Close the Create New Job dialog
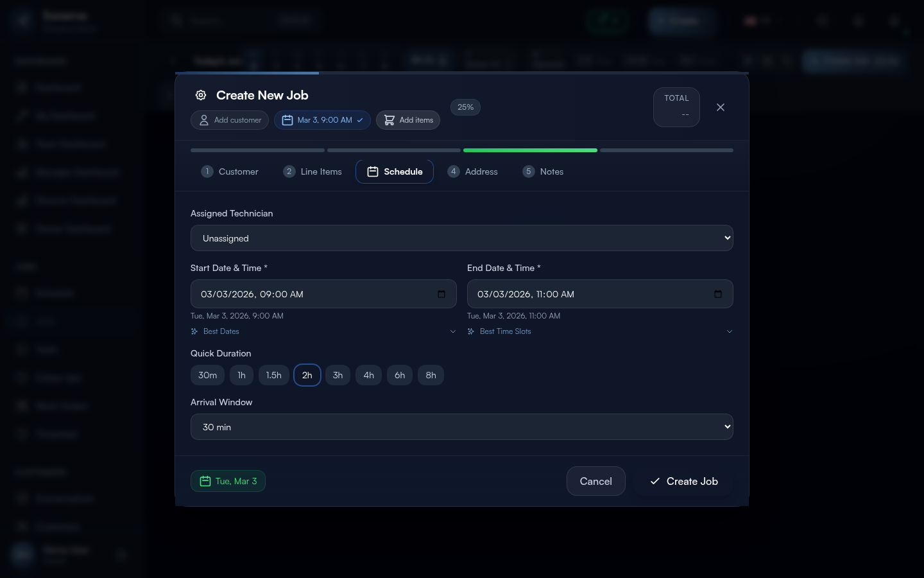 [721, 107]
